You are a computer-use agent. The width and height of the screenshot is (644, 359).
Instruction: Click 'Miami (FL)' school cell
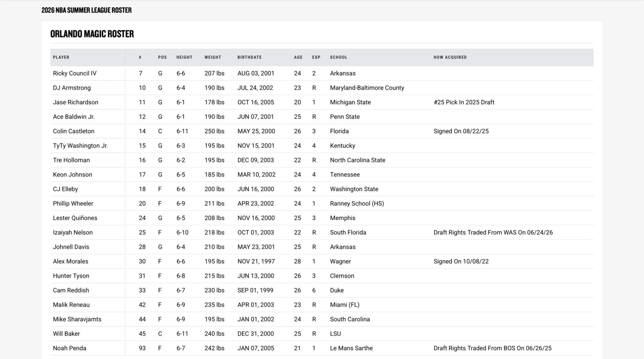(x=345, y=305)
